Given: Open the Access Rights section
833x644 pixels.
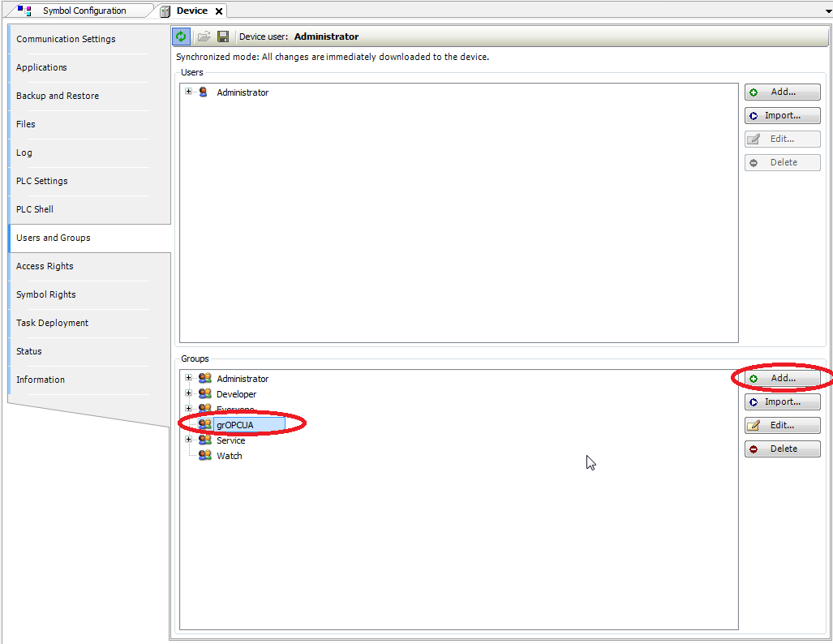Looking at the screenshot, I should 45,266.
